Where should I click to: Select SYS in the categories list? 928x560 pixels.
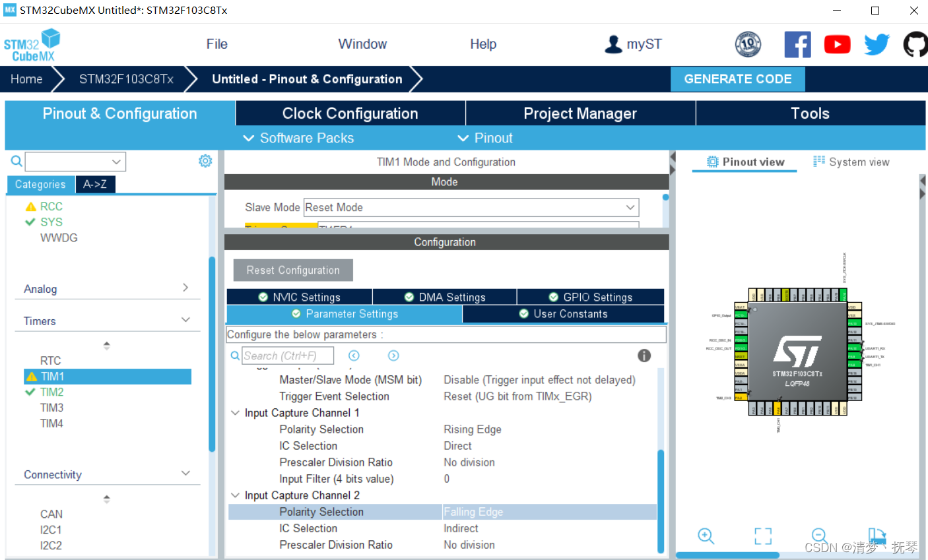[51, 222]
